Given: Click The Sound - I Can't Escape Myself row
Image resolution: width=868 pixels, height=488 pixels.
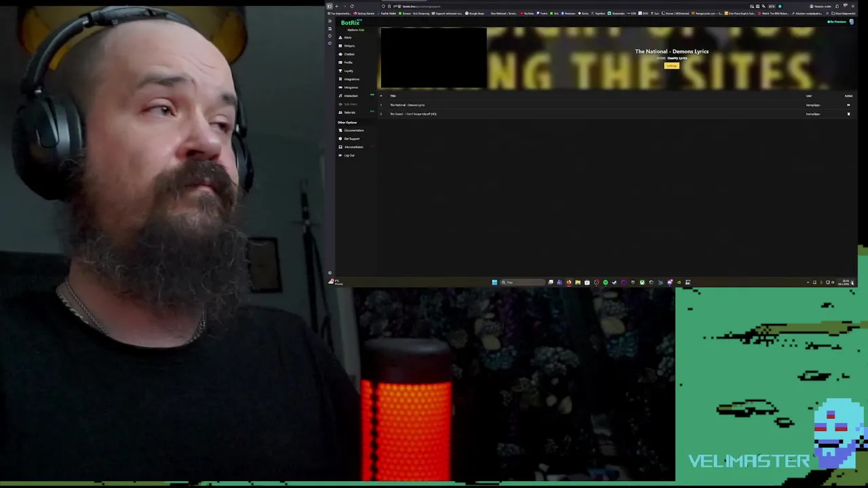Looking at the screenshot, I should pyautogui.click(x=413, y=114).
